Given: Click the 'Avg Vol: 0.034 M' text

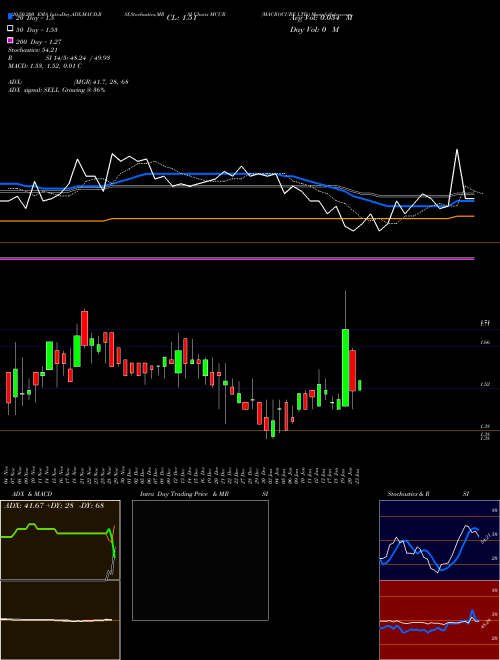Looking at the screenshot, I should click(321, 18).
